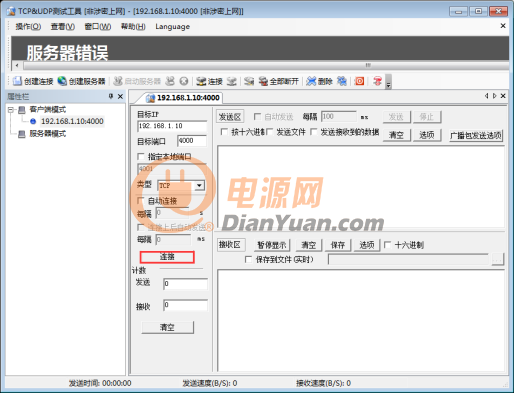Collapse the 客户端模式 tree node

coord(11,109)
